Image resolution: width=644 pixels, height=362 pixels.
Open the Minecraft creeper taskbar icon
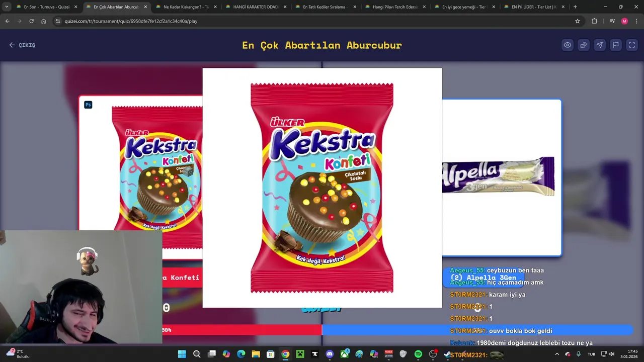(300, 354)
